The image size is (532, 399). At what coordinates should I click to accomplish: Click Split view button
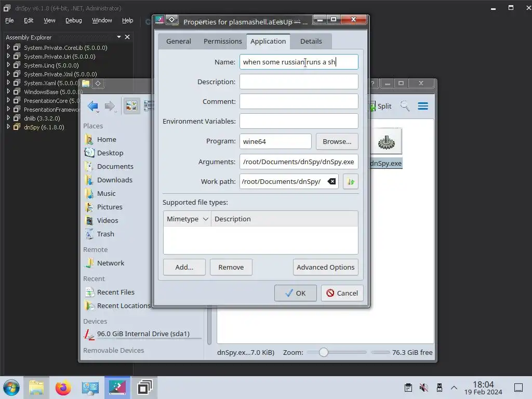[x=381, y=106]
